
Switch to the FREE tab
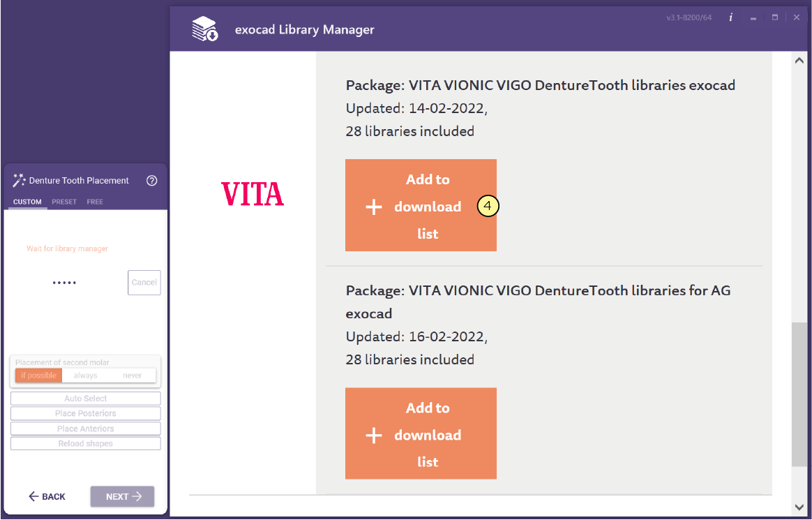coord(95,202)
